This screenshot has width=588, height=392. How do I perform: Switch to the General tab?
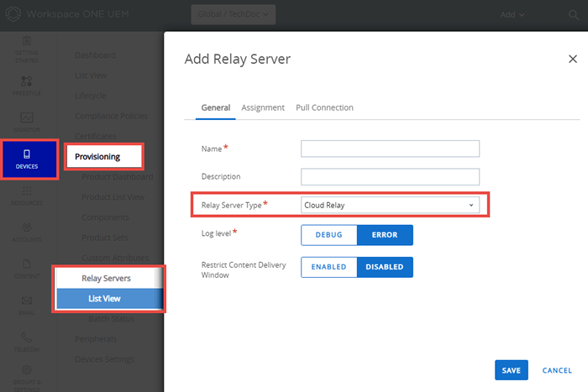tap(216, 108)
